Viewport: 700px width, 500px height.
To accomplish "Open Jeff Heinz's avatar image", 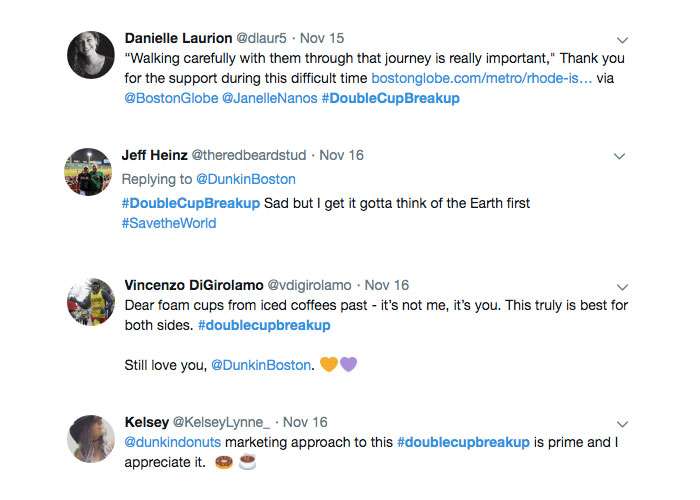I will coord(90,171).
